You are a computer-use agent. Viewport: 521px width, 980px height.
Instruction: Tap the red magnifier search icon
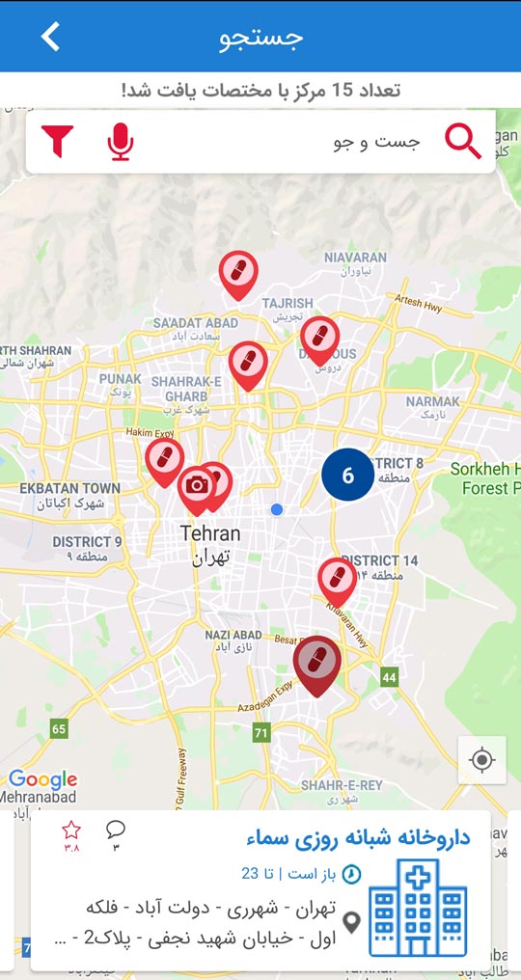463,141
